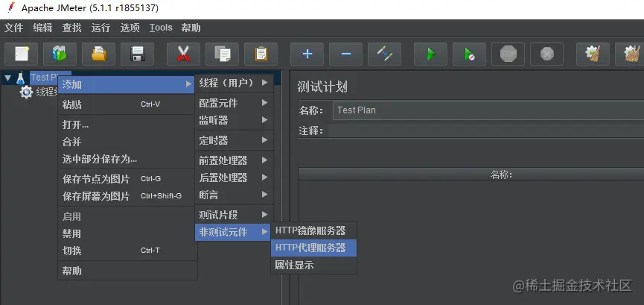Screen dimensions: 644x305
Task: Choose 帮助 in the context menu
Action: pos(127,271)
